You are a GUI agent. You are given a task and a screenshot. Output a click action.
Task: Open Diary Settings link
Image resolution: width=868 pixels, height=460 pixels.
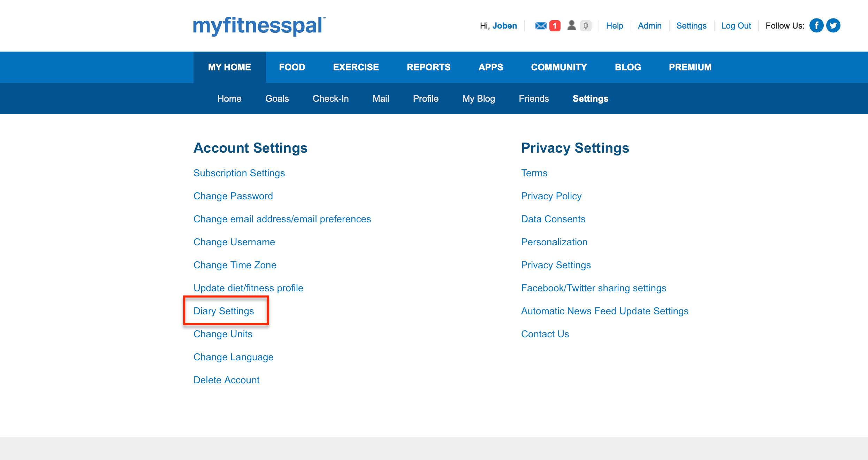tap(224, 311)
